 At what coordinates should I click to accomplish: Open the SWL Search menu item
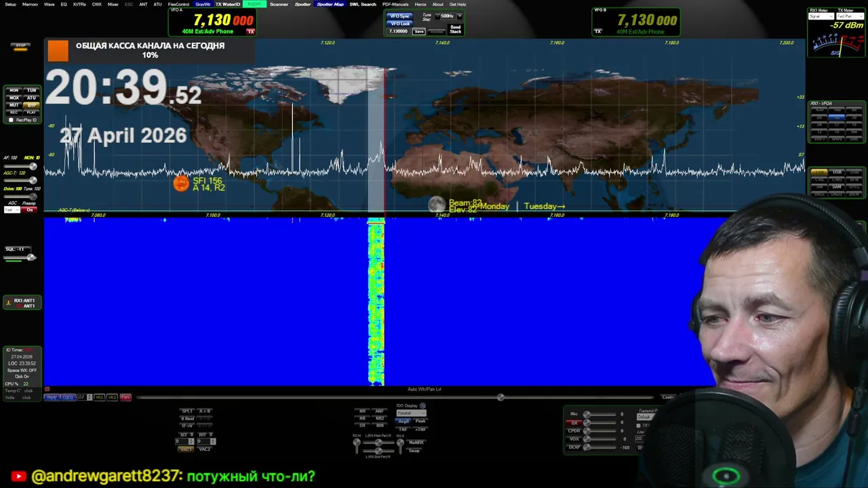[363, 4]
